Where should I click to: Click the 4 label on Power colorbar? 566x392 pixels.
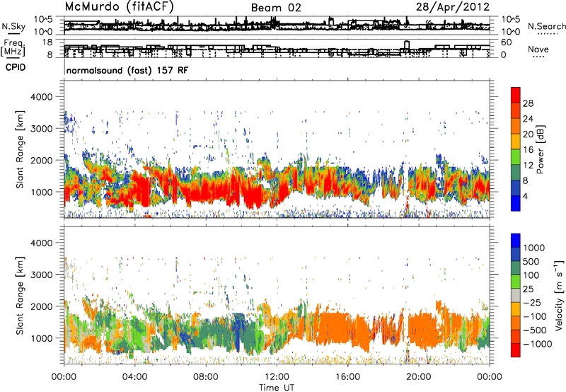pyautogui.click(x=525, y=197)
